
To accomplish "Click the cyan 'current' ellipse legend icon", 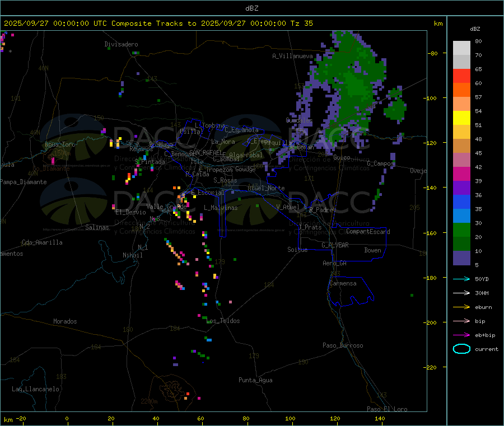I will click(x=461, y=349).
